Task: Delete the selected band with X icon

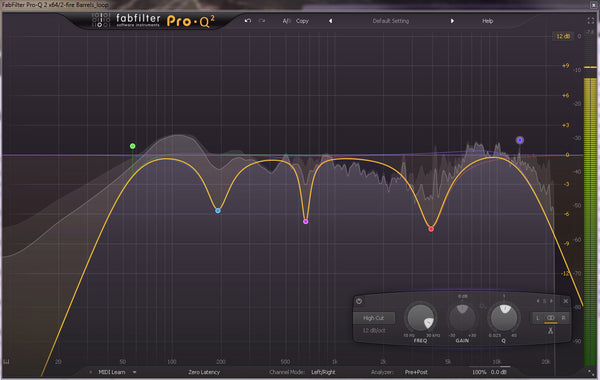Action: 566,301
